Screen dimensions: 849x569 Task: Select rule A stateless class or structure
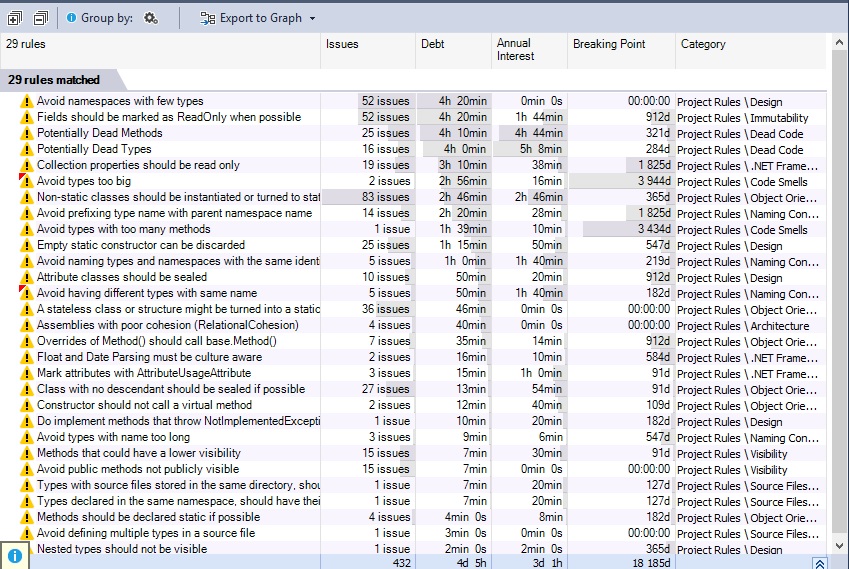(x=178, y=309)
